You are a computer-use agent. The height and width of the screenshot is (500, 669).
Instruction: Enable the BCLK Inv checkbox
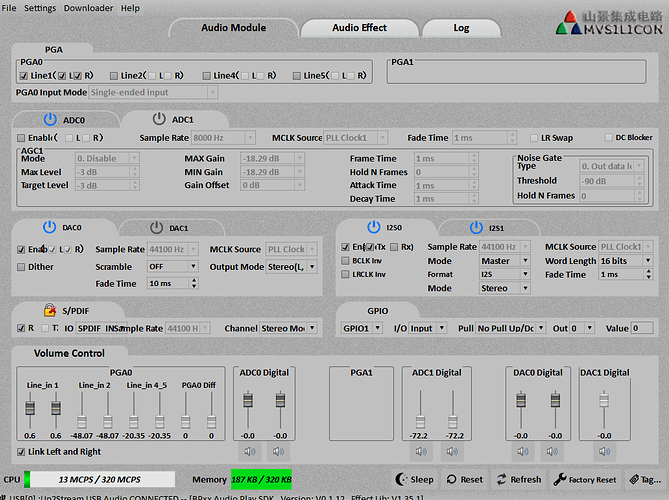click(x=345, y=261)
